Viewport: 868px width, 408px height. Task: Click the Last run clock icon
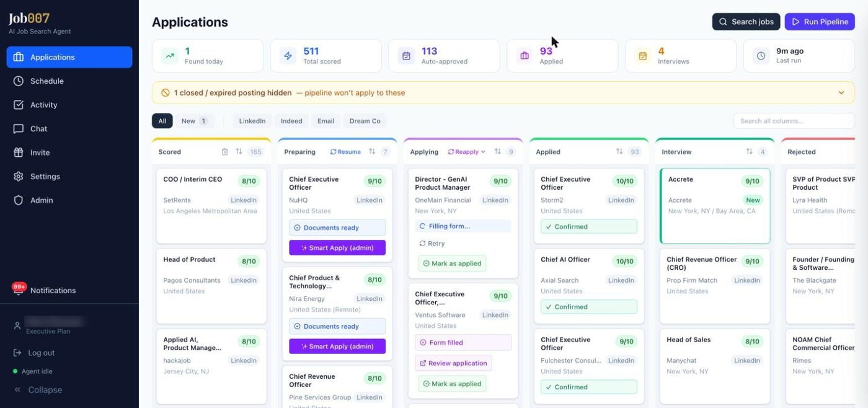761,56
